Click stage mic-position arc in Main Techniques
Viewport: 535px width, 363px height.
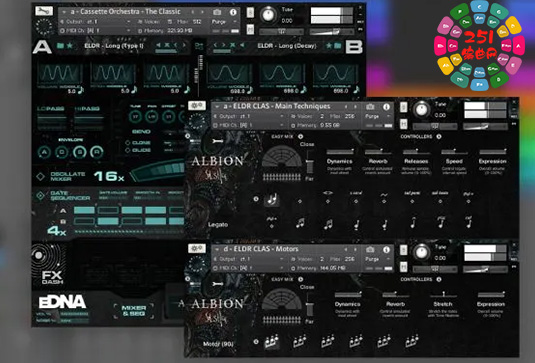(x=282, y=157)
